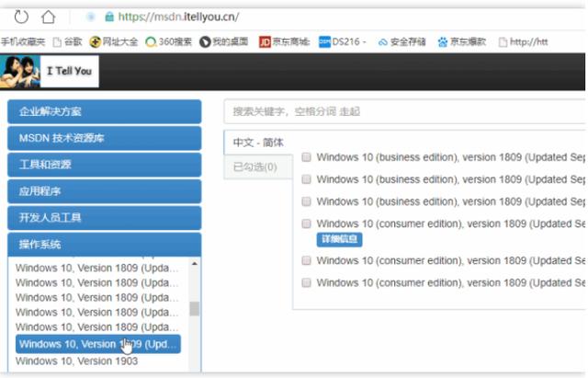Open the 京东爆款 paw bookmark
The image size is (588, 378).
point(462,41)
